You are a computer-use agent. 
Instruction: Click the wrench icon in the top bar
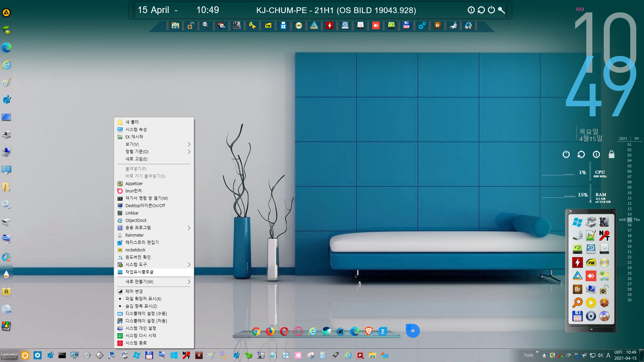pyautogui.click(x=501, y=10)
